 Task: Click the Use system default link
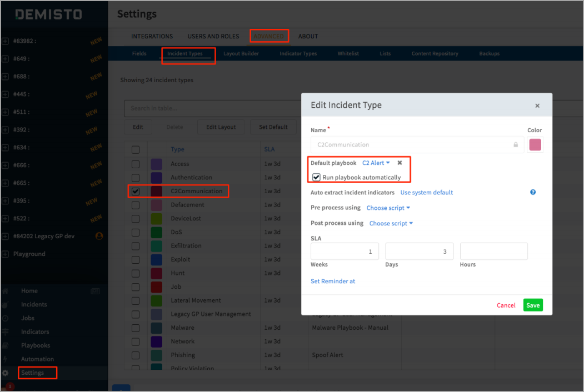coord(426,192)
